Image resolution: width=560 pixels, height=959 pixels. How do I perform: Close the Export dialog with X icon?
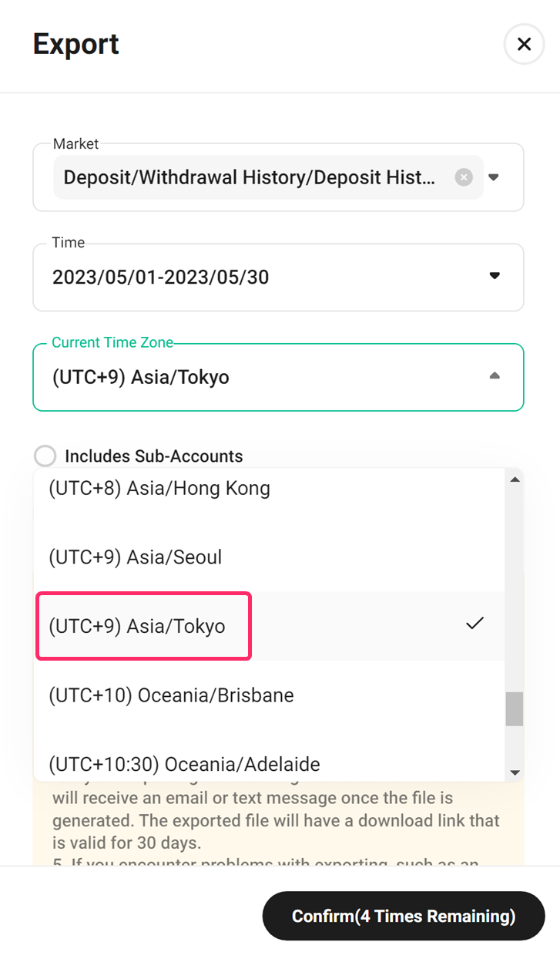524,45
